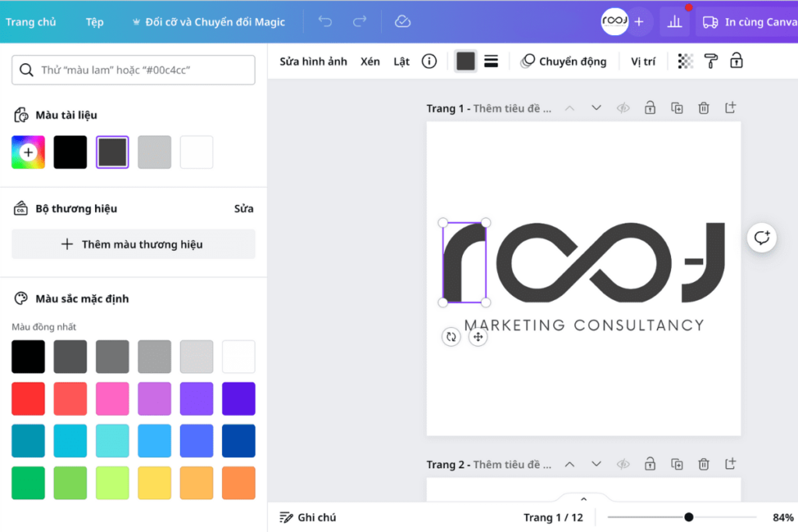
Task: Open the Vị trí position panel
Action: tap(643, 62)
